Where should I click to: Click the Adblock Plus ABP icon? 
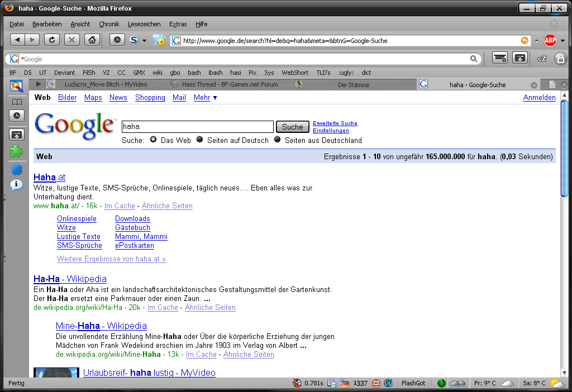coord(550,40)
